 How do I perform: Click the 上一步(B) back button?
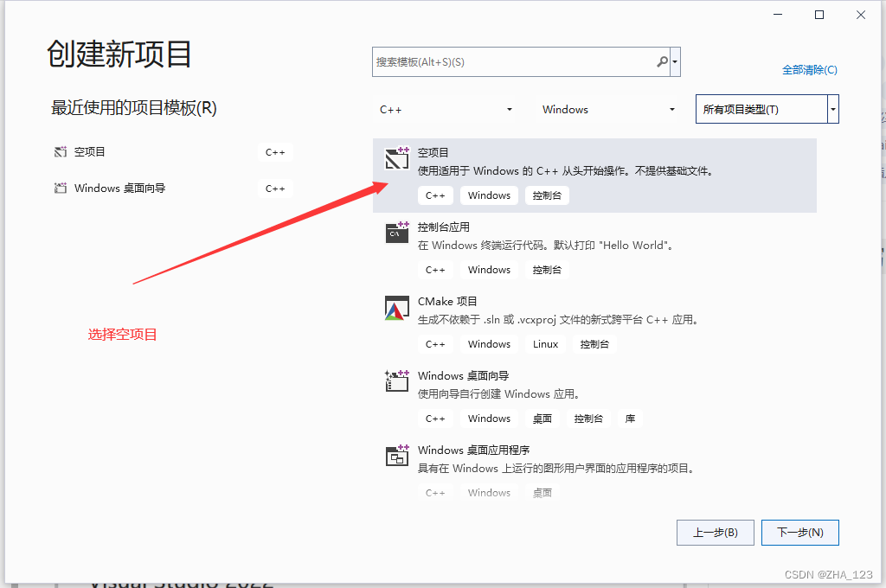pos(716,533)
